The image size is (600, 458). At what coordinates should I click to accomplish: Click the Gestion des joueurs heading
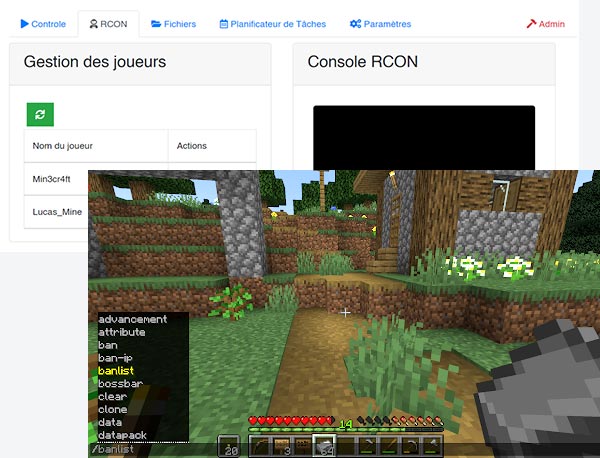pos(95,62)
